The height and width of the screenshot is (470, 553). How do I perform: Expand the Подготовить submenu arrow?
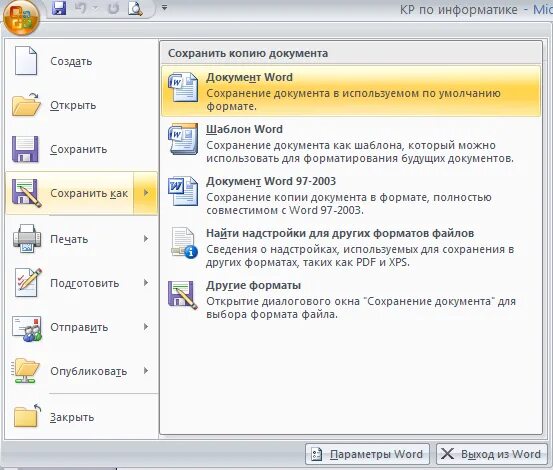click(x=146, y=283)
